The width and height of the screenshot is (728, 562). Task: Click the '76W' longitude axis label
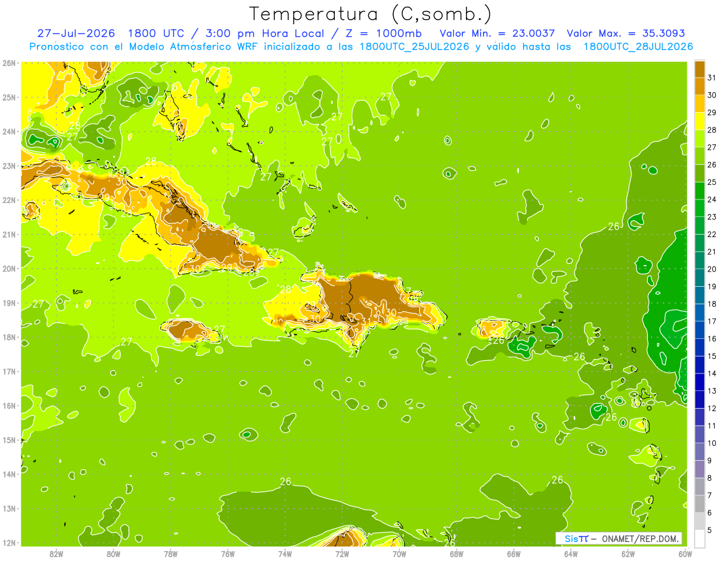(x=227, y=554)
